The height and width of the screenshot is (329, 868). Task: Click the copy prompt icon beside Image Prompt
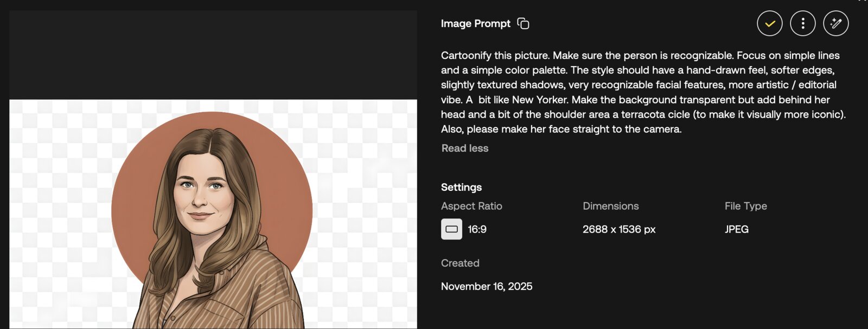522,23
